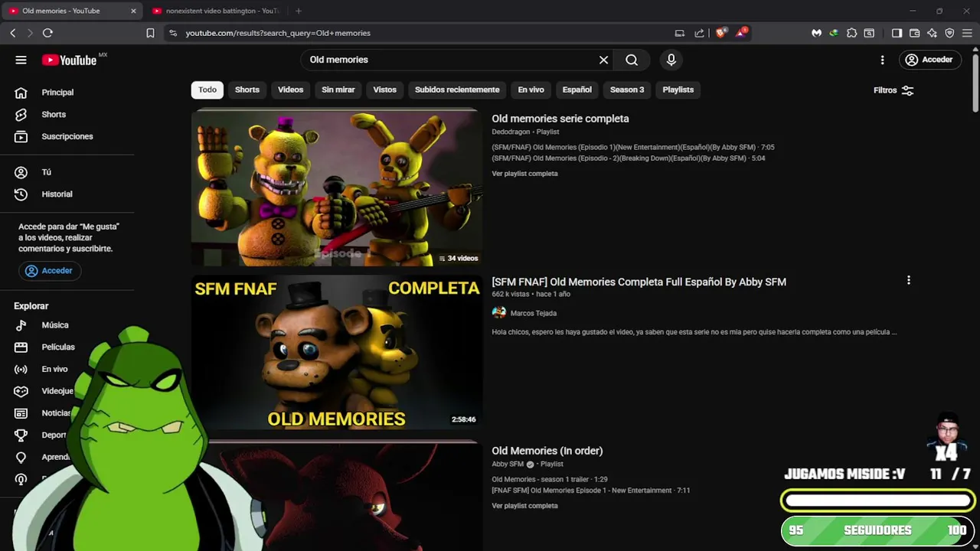Click the browser address bar URL

point(278,33)
